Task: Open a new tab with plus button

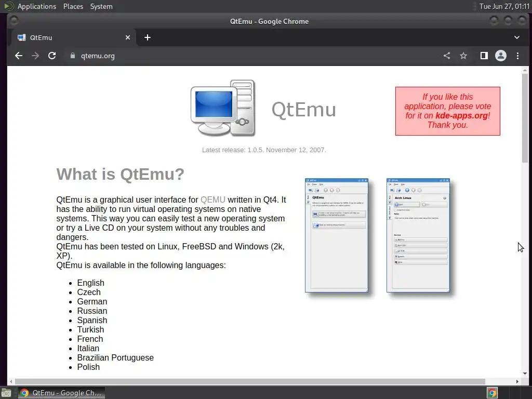Action: tap(147, 37)
